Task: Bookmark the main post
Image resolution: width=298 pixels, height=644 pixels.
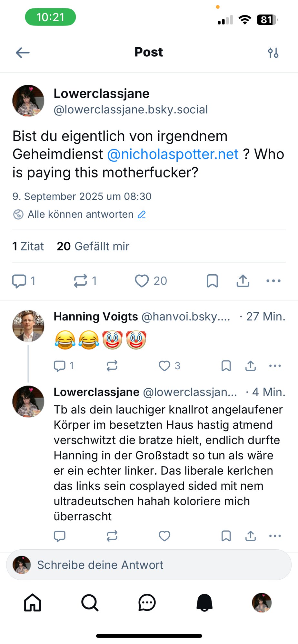Action: coord(212,281)
